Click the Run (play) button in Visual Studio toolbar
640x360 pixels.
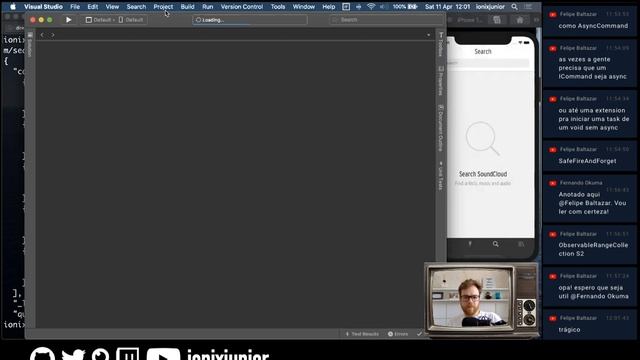click(x=69, y=20)
